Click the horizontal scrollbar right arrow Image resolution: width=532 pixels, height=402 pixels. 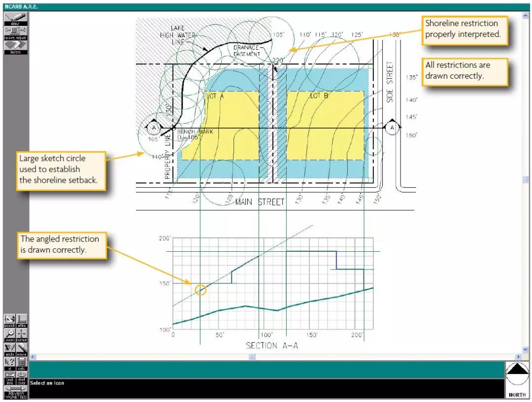(x=518, y=357)
